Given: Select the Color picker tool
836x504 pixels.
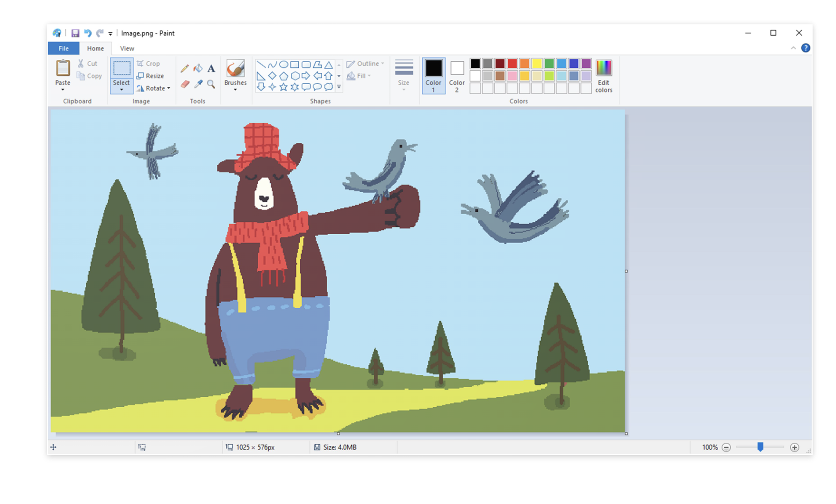Looking at the screenshot, I should [x=198, y=84].
